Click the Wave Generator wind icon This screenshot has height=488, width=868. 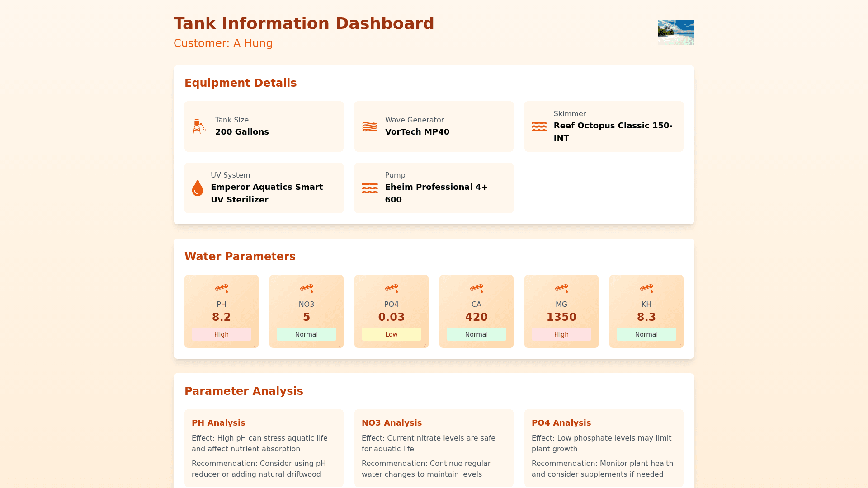(x=369, y=127)
